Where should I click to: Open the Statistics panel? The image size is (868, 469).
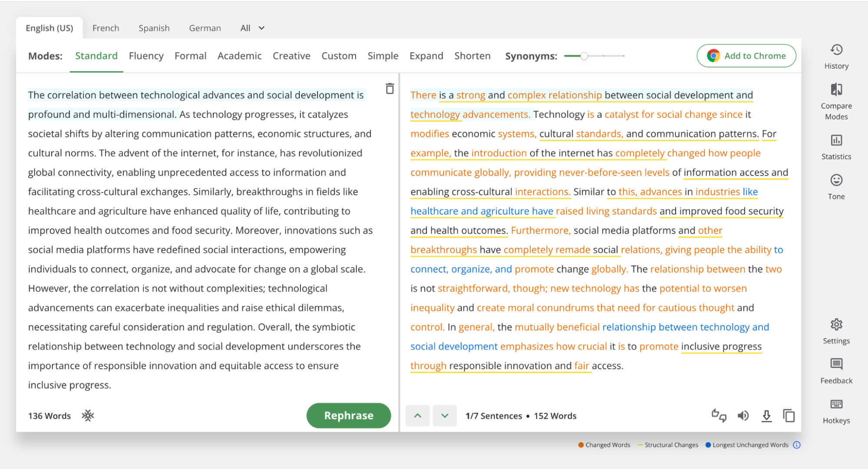836,141
